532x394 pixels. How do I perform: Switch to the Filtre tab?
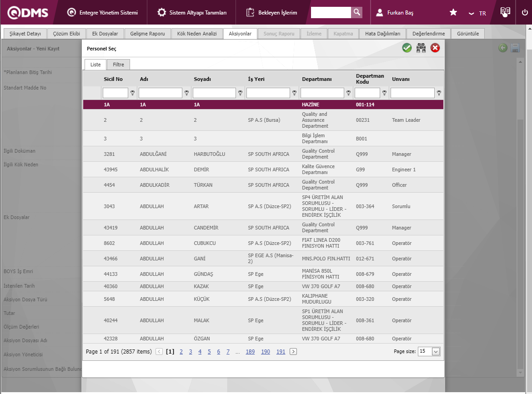coord(118,65)
